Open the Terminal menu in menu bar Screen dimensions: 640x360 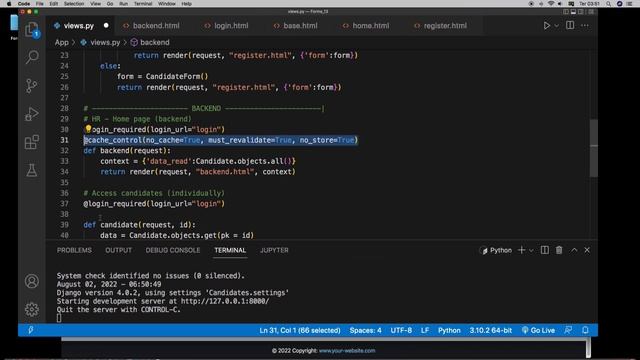143,4
